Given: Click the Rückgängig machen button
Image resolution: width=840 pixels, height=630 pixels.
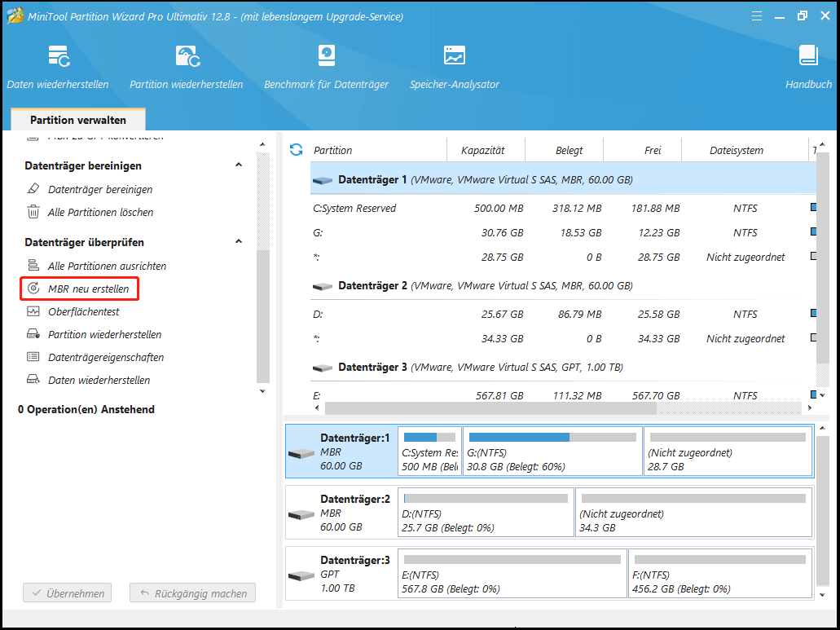Looking at the screenshot, I should pos(193,593).
